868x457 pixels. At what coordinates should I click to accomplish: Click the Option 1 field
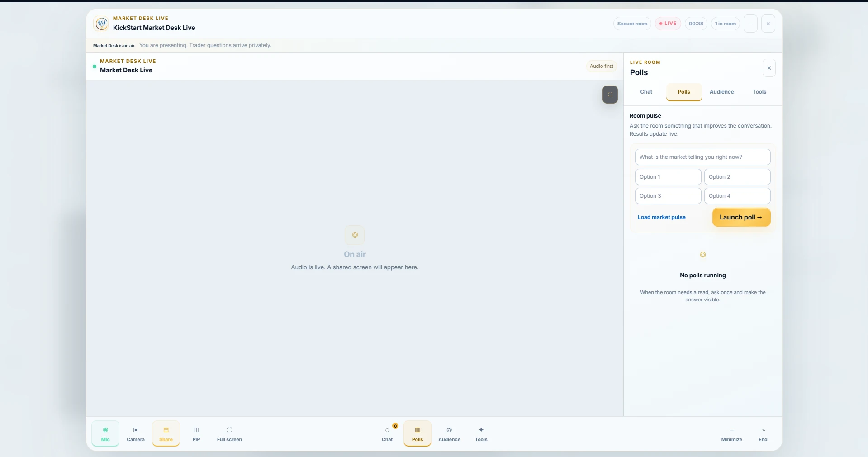pos(668,177)
